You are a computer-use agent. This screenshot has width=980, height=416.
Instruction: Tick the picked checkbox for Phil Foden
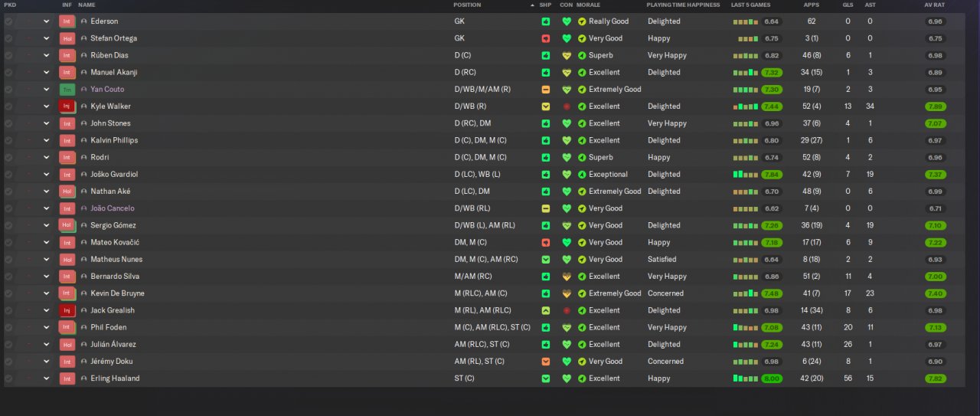coord(8,327)
